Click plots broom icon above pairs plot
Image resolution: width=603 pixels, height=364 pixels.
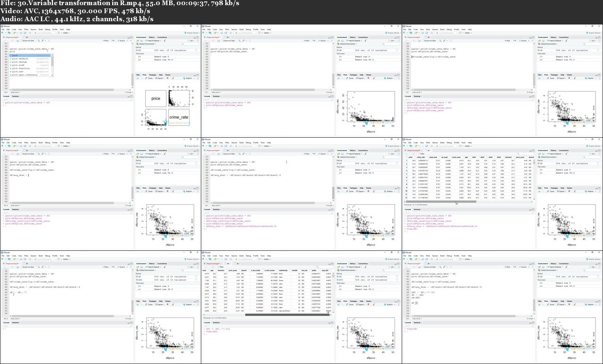173,78
